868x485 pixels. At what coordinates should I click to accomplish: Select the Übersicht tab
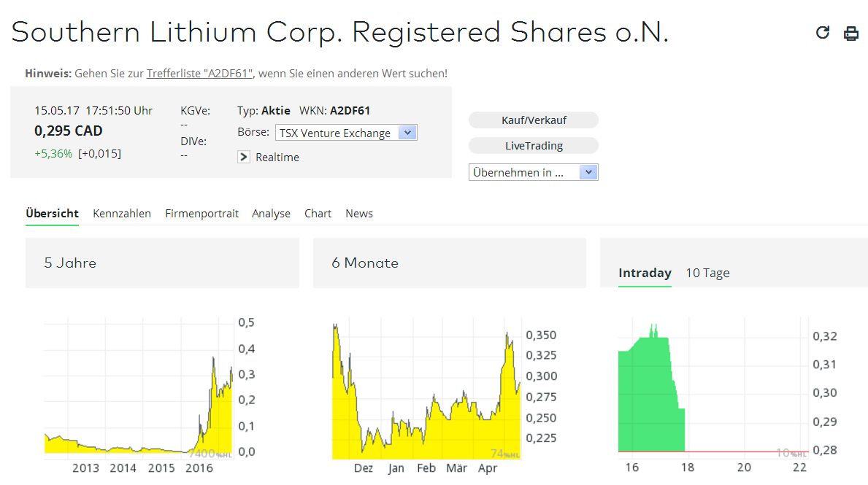click(52, 213)
